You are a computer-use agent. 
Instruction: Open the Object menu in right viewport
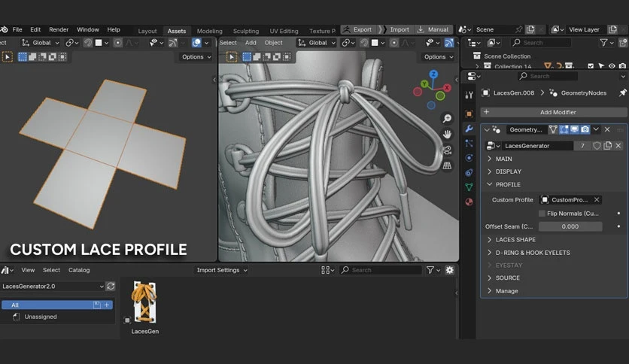(x=274, y=43)
